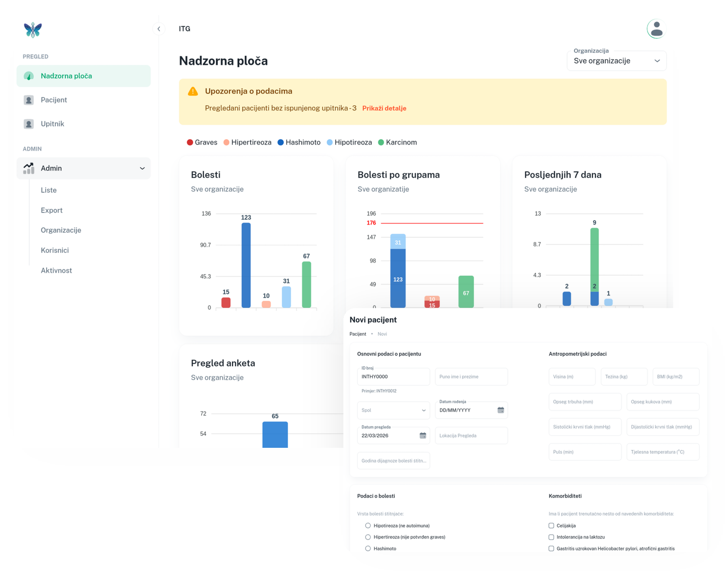The height and width of the screenshot is (573, 728).
Task: Click the Pacijent breadcrumb link
Action: (357, 334)
